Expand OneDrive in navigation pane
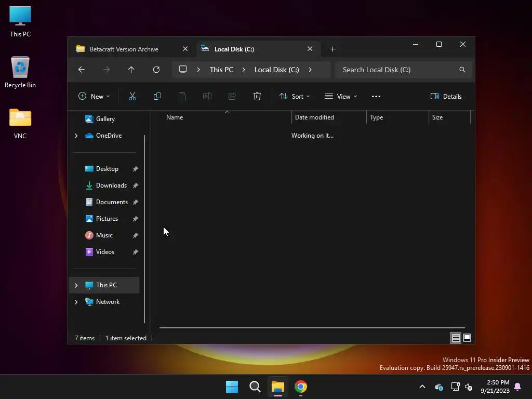This screenshot has width=532, height=399. point(76,136)
